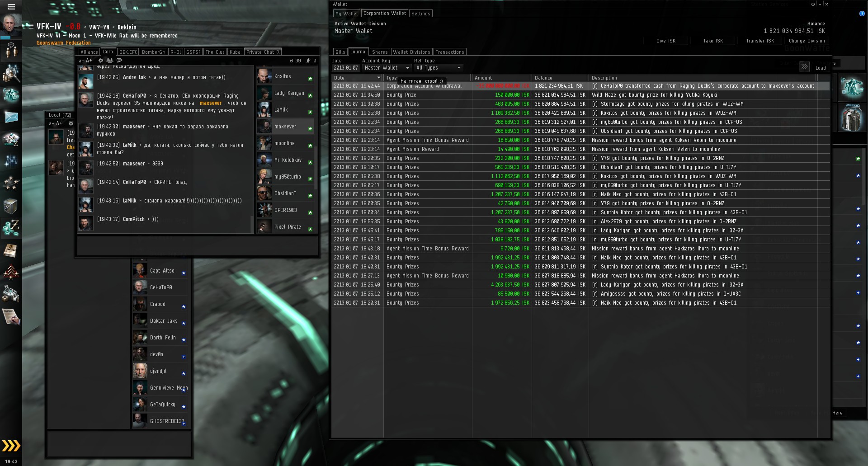The image size is (868, 466).
Task: Click the blue plus badge next to dev0n
Action: (x=184, y=357)
